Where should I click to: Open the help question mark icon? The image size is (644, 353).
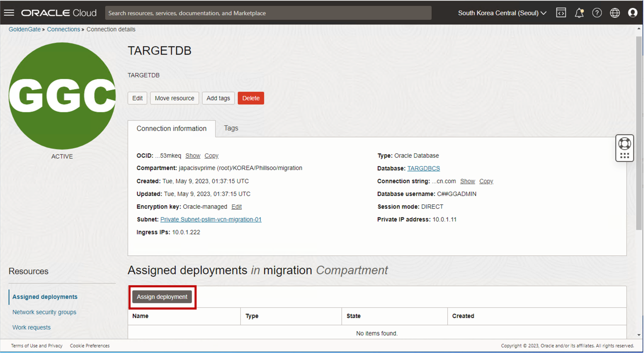[x=597, y=13]
